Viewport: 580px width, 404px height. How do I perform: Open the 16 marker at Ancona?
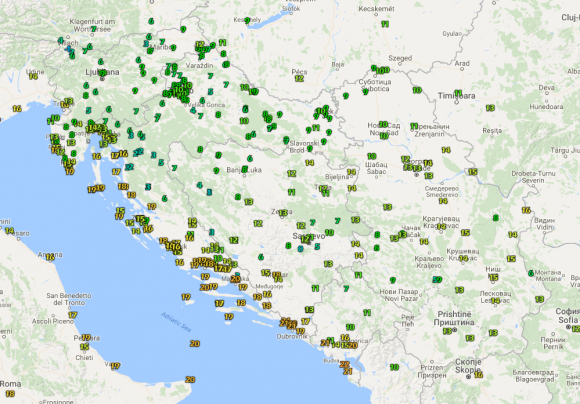pyautogui.click(x=50, y=257)
